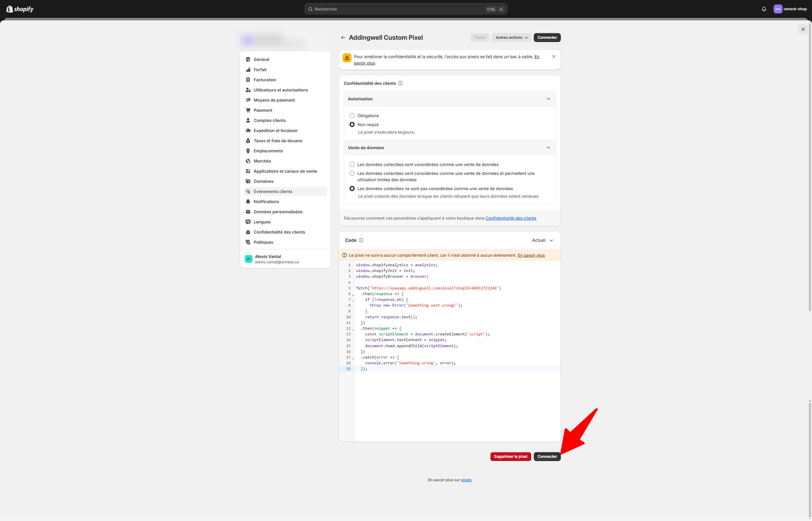The width and height of the screenshot is (812, 521).
Task: Click Supprimer le pixel button
Action: point(511,456)
